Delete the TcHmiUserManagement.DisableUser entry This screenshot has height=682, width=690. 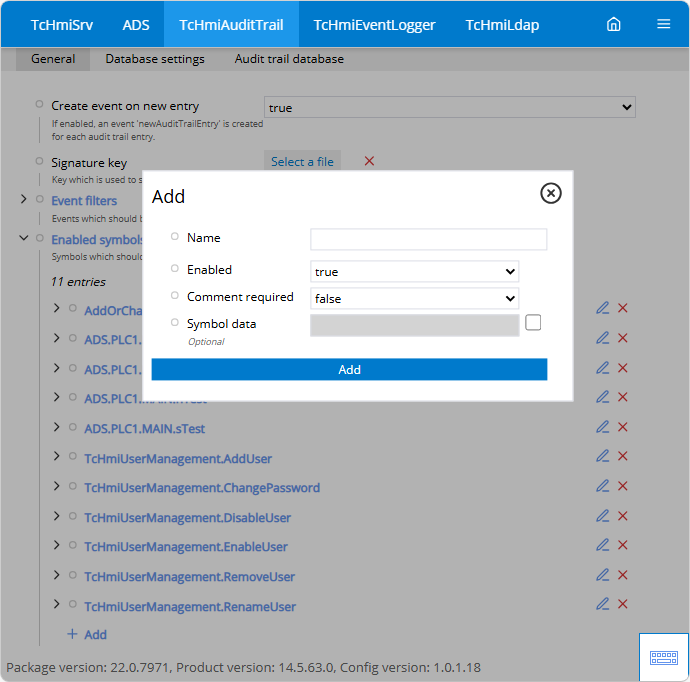(622, 516)
